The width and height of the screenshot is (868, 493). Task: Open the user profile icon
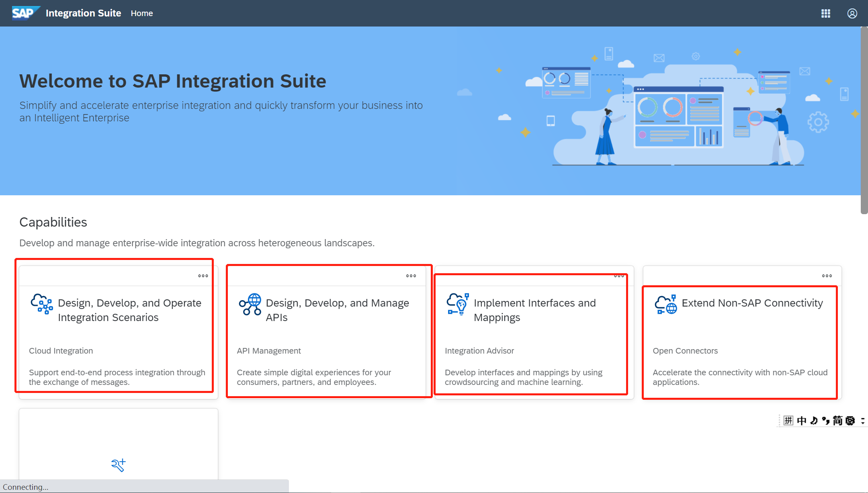click(852, 13)
